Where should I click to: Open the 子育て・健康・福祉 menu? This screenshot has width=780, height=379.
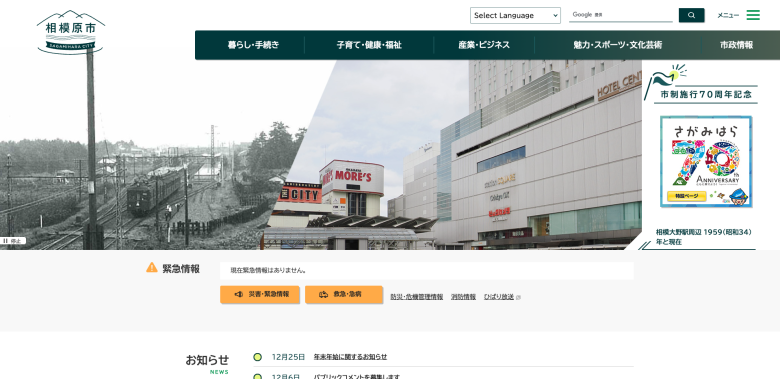pyautogui.click(x=369, y=45)
